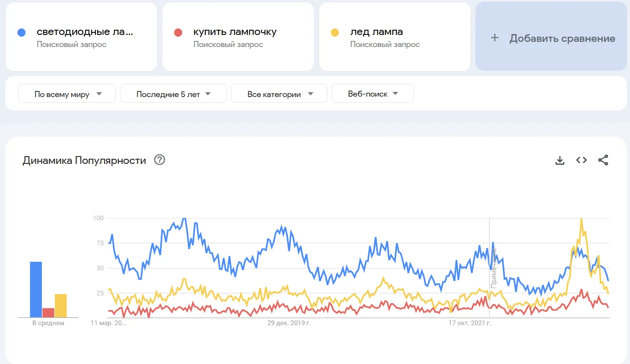Open the По всему миру region dropdown
The height and width of the screenshot is (364, 630).
point(67,94)
